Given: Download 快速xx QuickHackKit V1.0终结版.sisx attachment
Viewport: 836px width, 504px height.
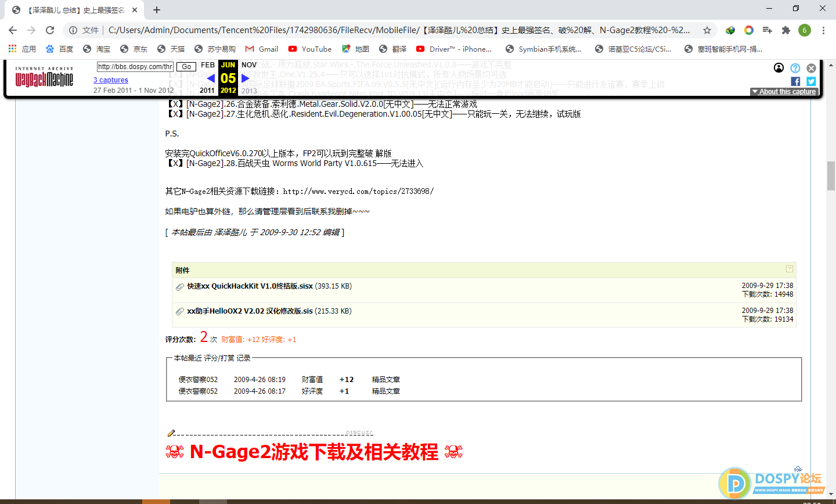Looking at the screenshot, I should (250, 286).
